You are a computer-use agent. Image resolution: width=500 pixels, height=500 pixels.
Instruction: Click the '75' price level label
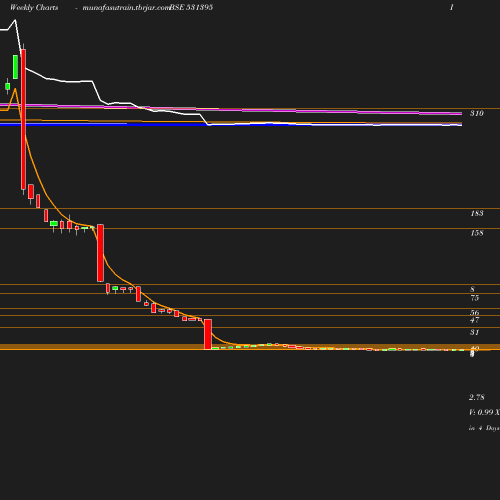pos(475,298)
